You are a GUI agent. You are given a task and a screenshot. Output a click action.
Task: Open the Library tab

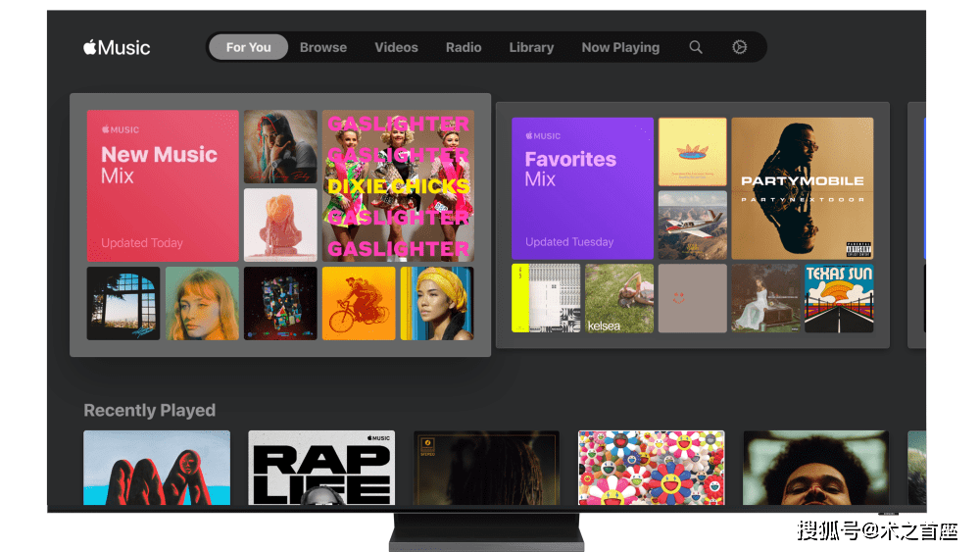point(531,47)
